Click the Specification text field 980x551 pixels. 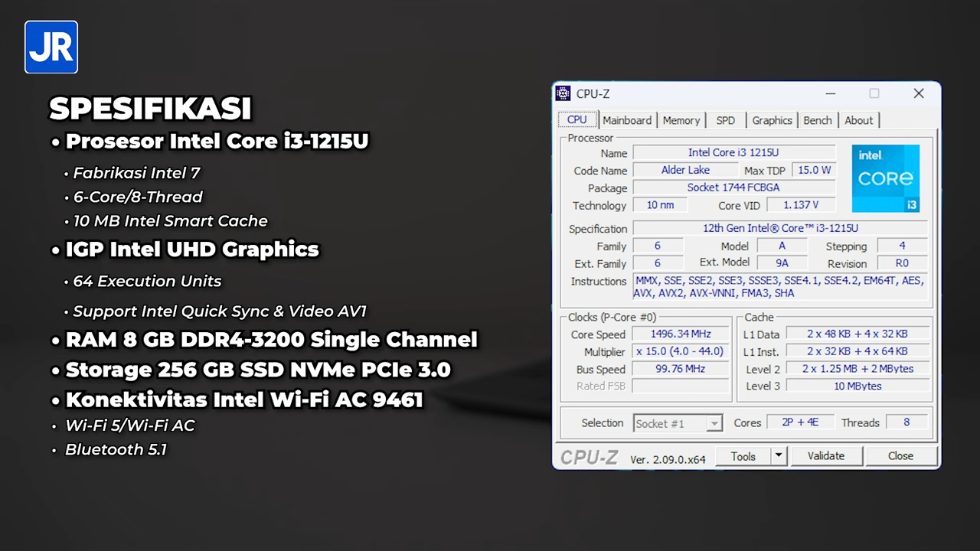click(779, 229)
